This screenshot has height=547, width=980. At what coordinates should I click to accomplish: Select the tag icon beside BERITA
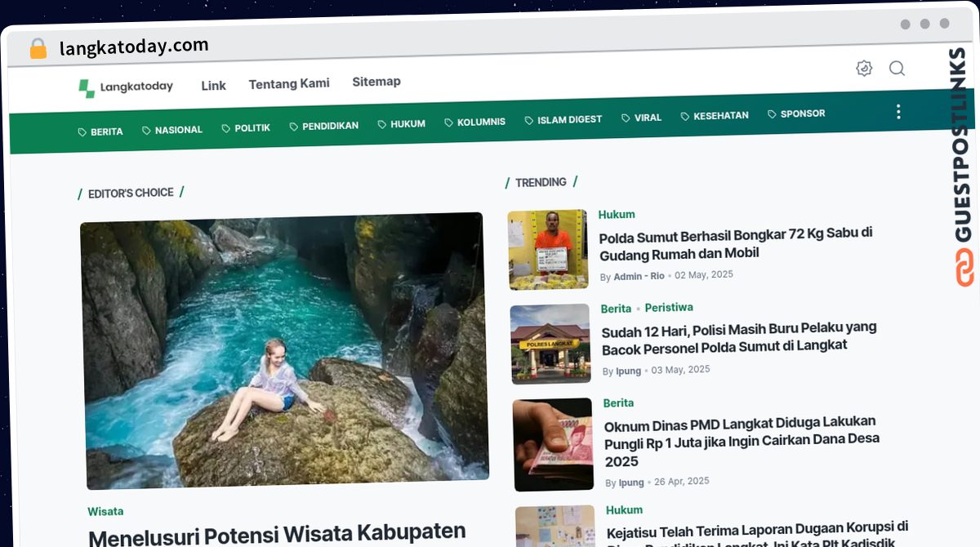click(x=81, y=131)
